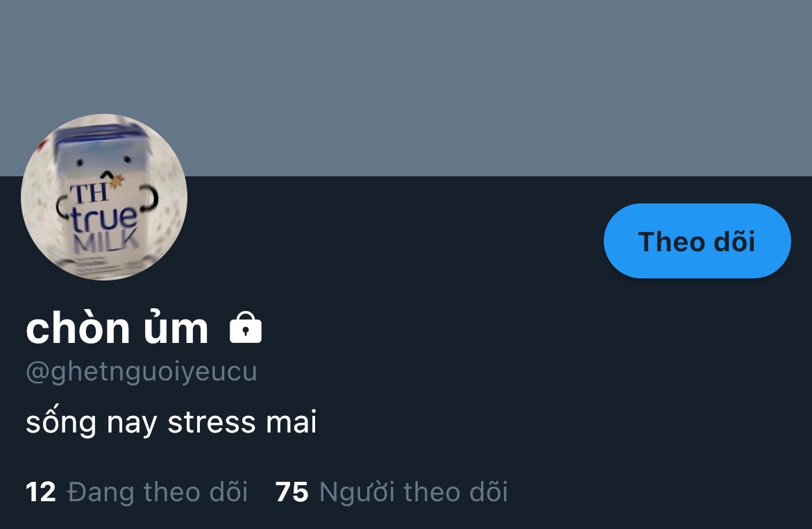The image size is (812, 529).
Task: Click the blue Theo dõi follow button
Action: 697,241
